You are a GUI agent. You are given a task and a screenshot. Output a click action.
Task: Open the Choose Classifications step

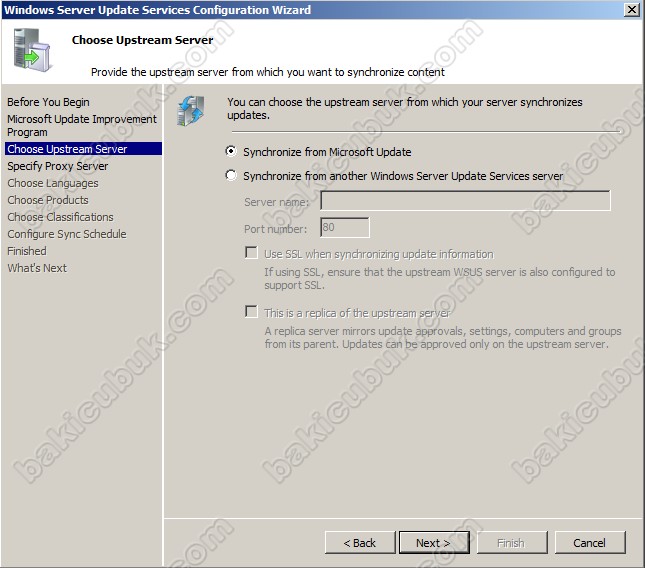point(60,217)
